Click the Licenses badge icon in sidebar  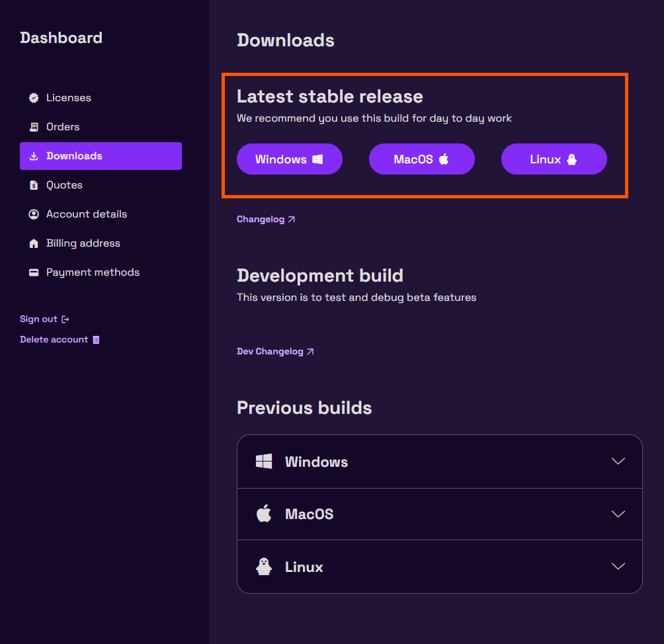coord(34,98)
